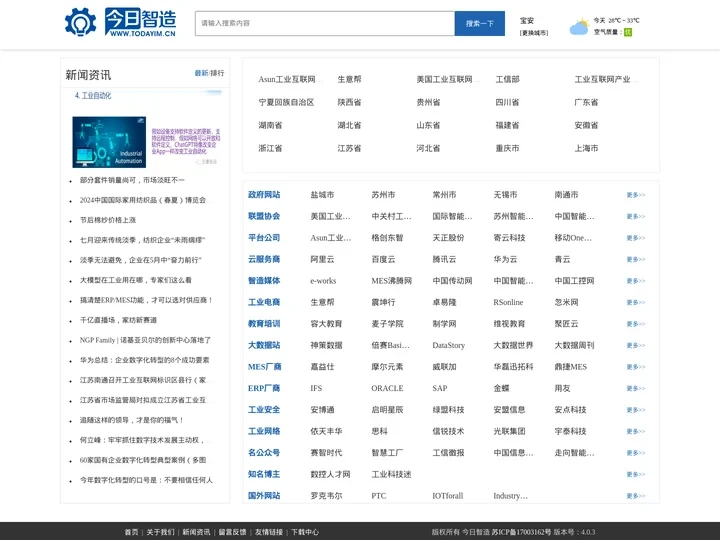Open news item 追随这样的领导
720x540 pixels.
pyautogui.click(x=131, y=420)
